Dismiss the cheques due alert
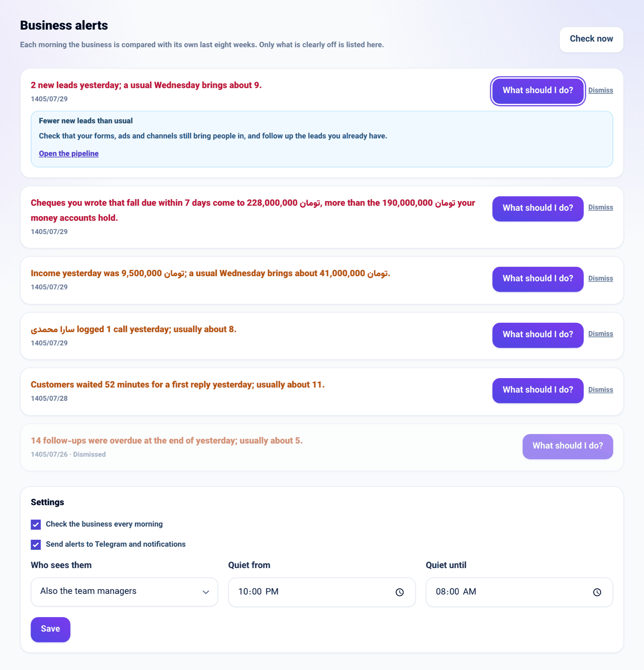Viewport: 644px width, 670px height. click(600, 207)
